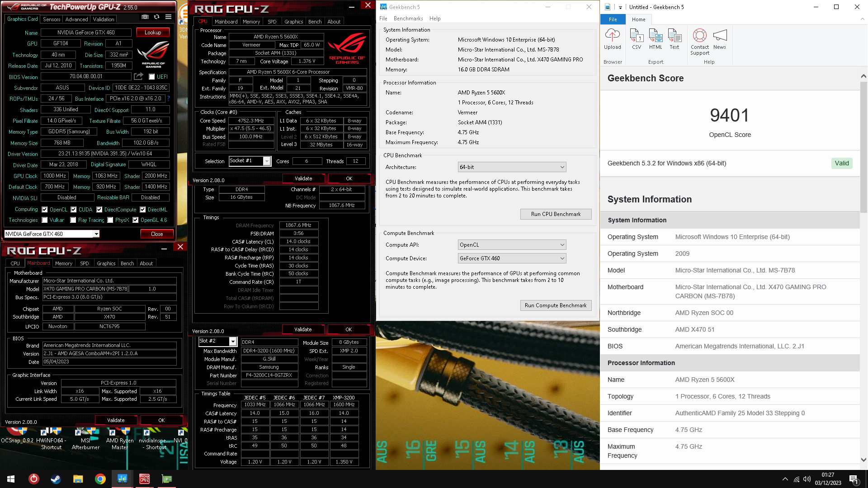Toggle the PhysX checkbox
This screenshot has height=488, width=868.
coord(110,220)
